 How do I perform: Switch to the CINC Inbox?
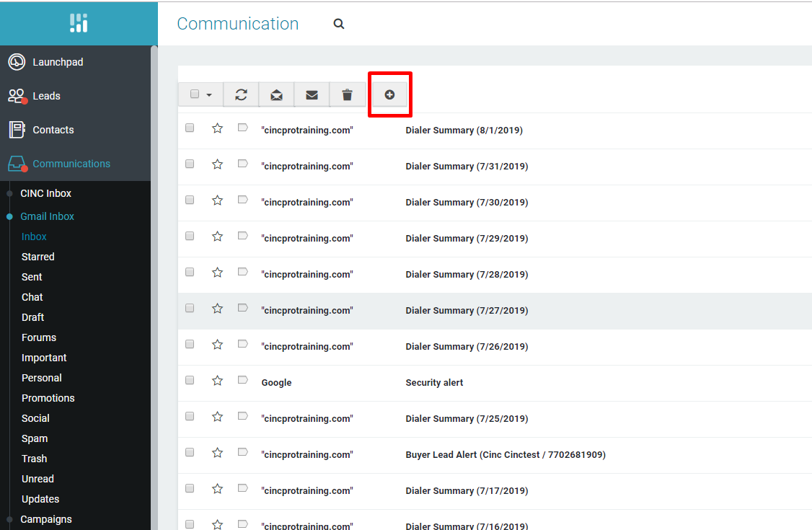pyautogui.click(x=45, y=193)
